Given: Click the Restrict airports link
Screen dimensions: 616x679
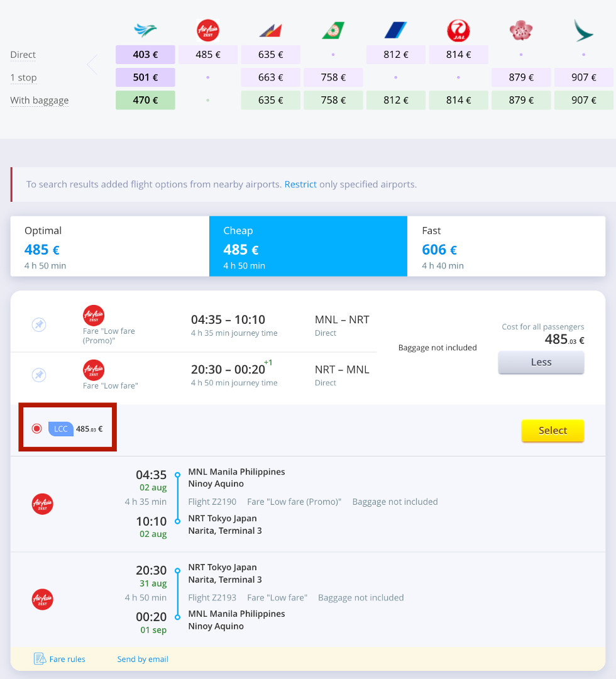Looking at the screenshot, I should (x=300, y=185).
